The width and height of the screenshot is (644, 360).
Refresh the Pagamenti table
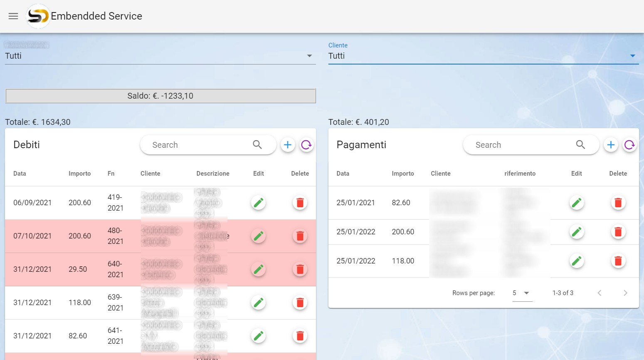tap(630, 145)
